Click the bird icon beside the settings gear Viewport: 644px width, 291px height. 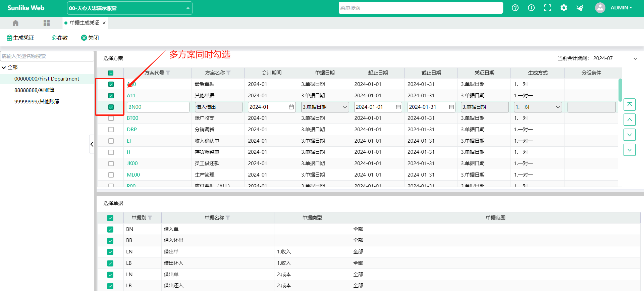pyautogui.click(x=580, y=8)
